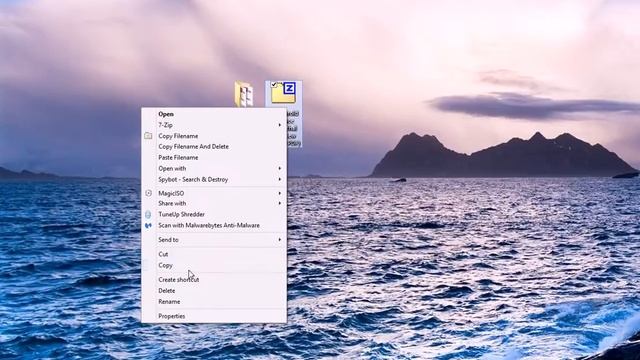Image resolution: width=640 pixels, height=360 pixels.
Task: Select Copy from the context menu
Action: 214,265
